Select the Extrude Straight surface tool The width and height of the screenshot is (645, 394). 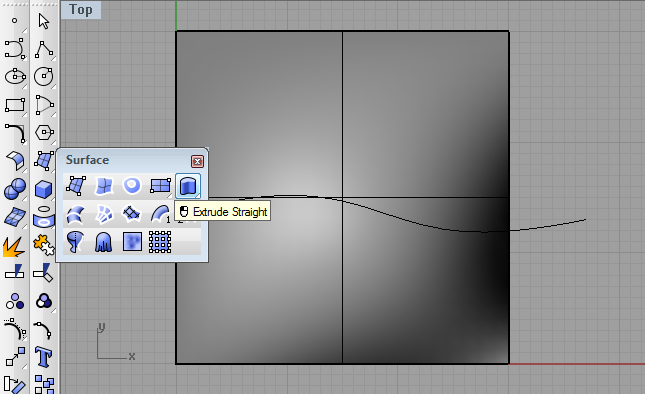(188, 186)
